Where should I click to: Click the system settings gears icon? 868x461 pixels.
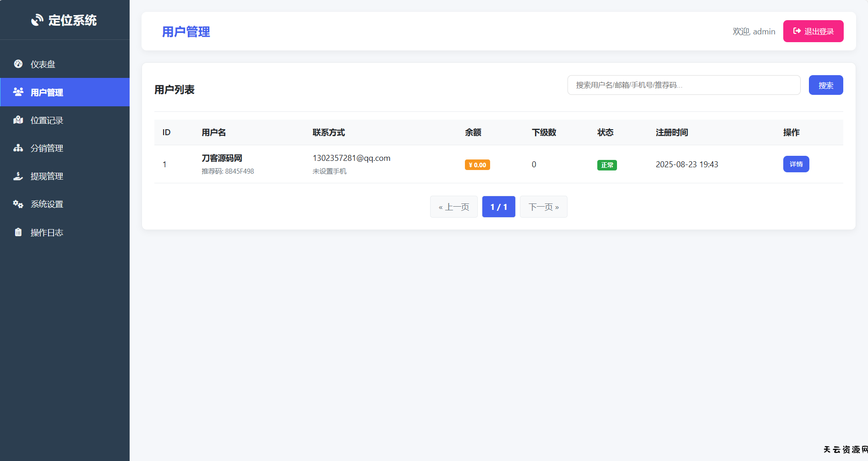pyautogui.click(x=18, y=204)
